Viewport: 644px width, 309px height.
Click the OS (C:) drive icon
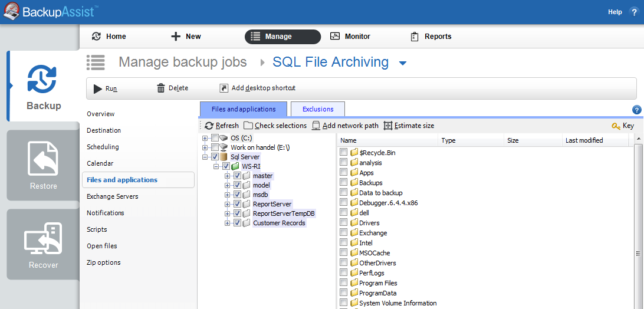click(224, 137)
